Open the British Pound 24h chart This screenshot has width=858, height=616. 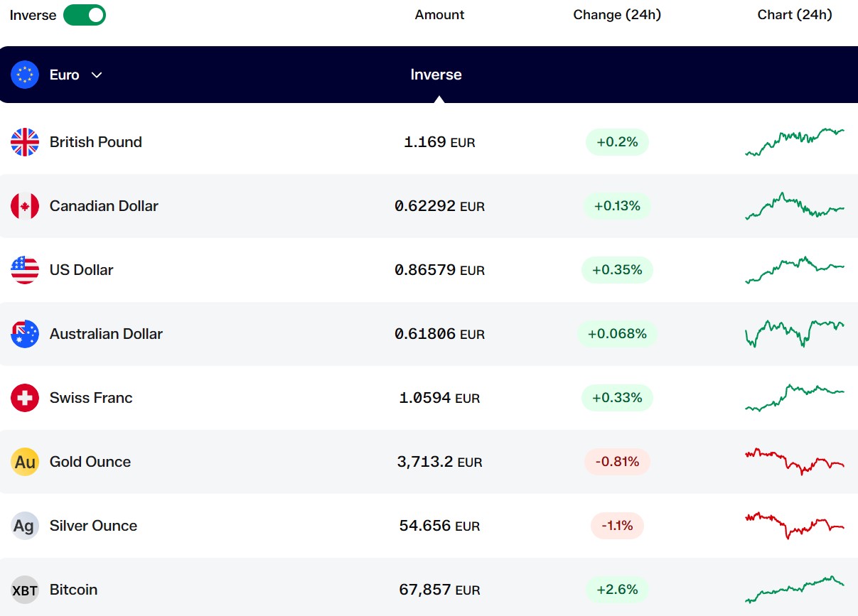[795, 142]
